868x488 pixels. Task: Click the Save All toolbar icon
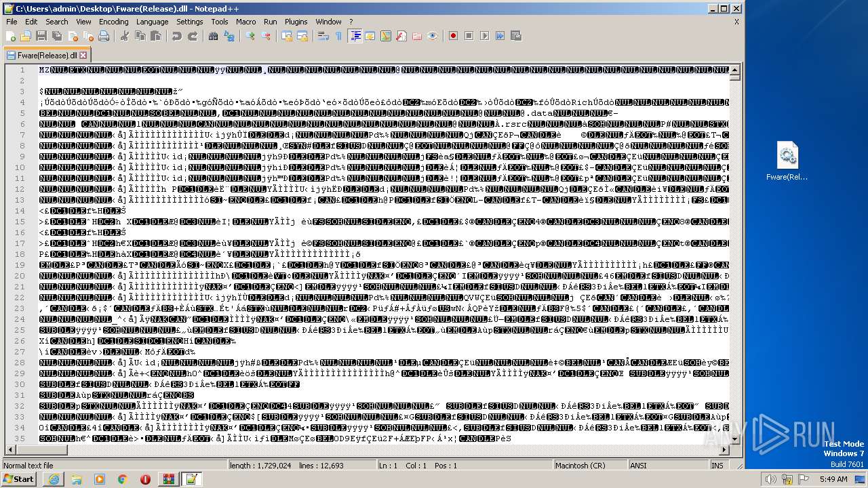click(x=56, y=36)
